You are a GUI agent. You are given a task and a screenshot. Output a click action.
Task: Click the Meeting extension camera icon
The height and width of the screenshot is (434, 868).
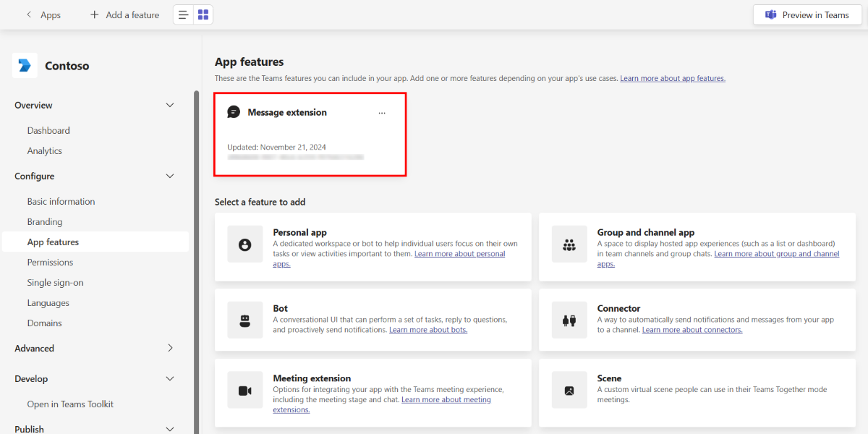pos(244,391)
